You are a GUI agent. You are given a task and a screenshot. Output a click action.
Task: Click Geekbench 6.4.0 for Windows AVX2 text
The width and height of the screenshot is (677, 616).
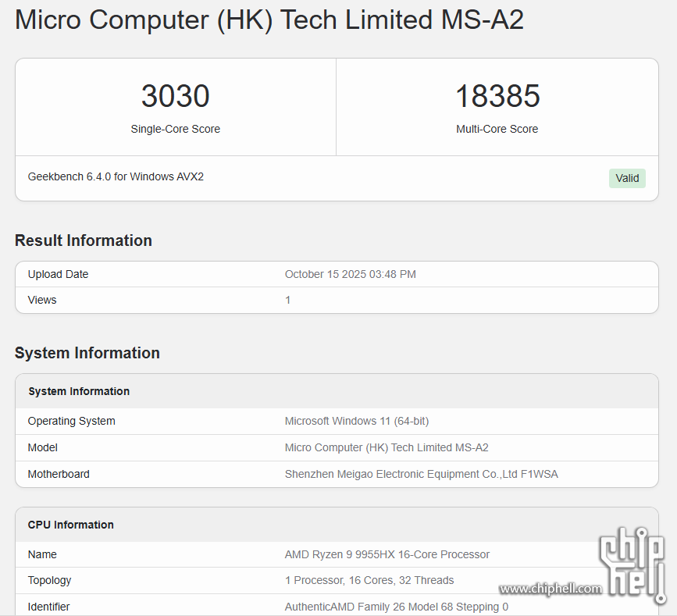tap(116, 176)
